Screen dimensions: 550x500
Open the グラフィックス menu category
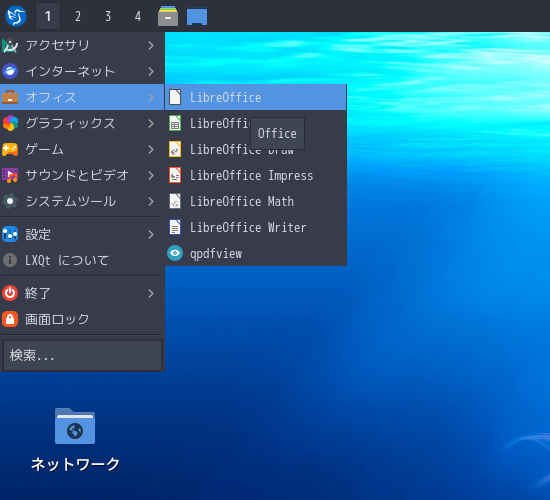click(x=82, y=123)
